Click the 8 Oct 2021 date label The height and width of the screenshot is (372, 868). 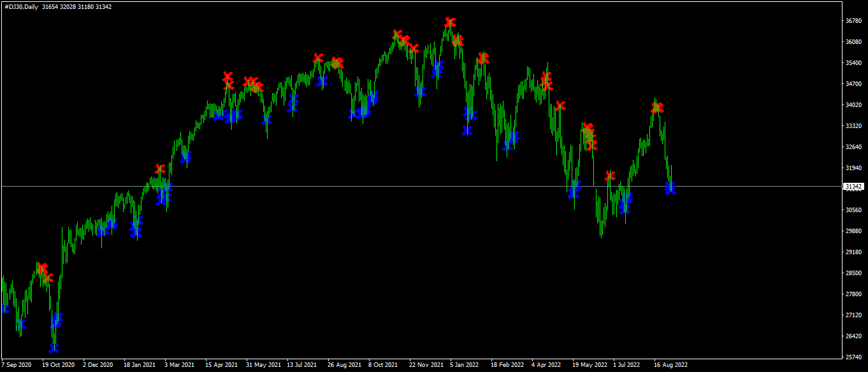point(383,365)
